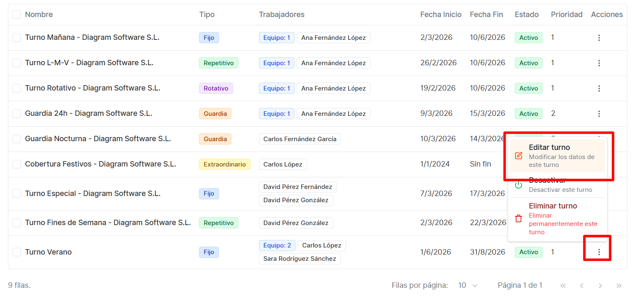Sort by the Nombre column header
The width and height of the screenshot is (644, 299).
pyautogui.click(x=39, y=15)
